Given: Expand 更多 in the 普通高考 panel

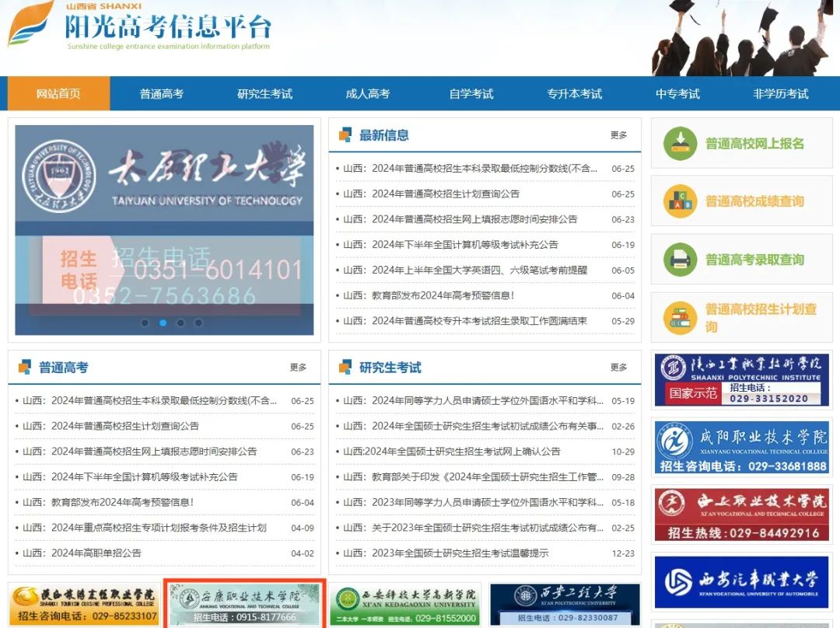Looking at the screenshot, I should coord(299,368).
